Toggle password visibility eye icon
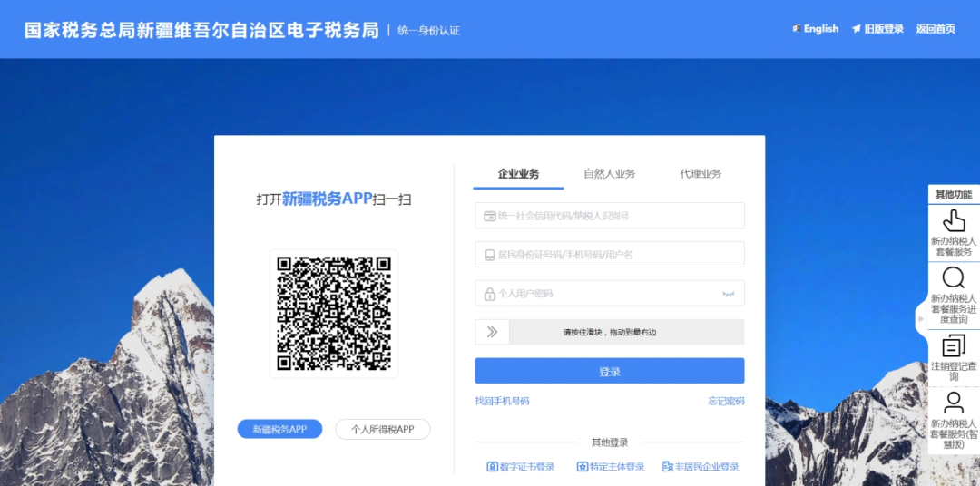The height and width of the screenshot is (486, 980). (728, 294)
